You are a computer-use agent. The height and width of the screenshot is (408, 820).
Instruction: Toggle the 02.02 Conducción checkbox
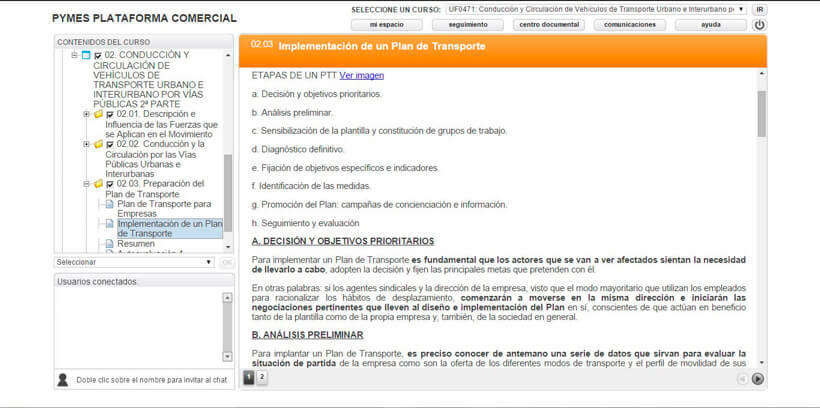110,144
